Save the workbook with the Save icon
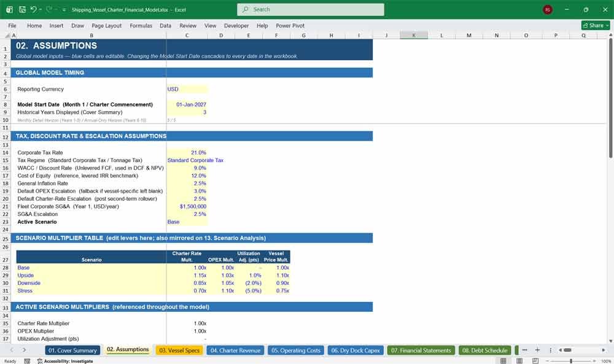The width and height of the screenshot is (614, 364). coord(22,9)
